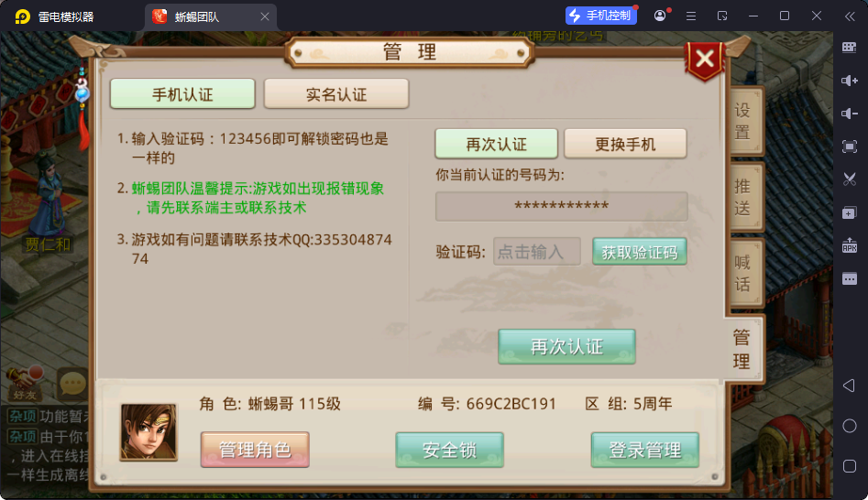
Task: Click the 登录管理 button
Action: coord(645,450)
